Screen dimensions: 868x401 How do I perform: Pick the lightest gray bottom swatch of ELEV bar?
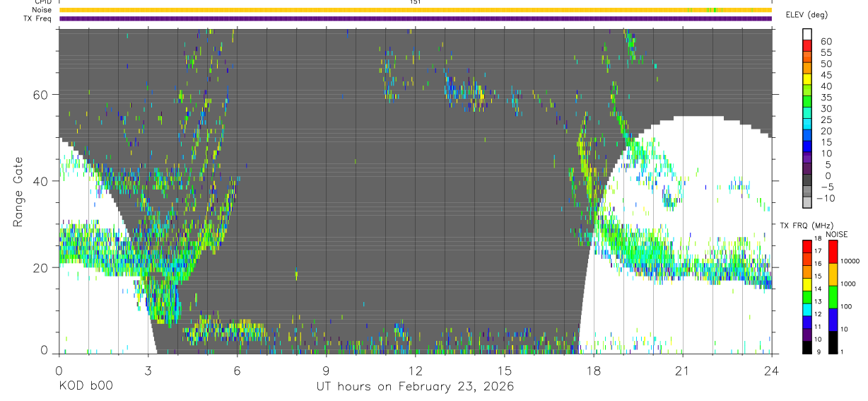pos(807,203)
